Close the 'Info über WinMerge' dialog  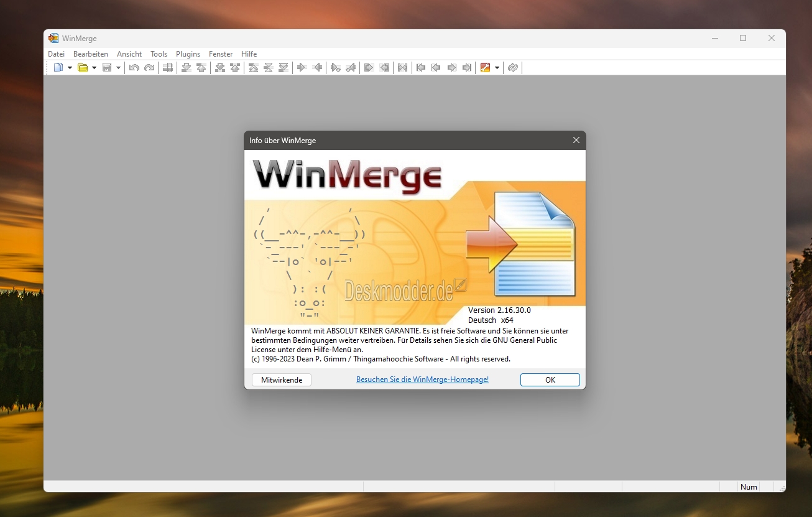click(576, 141)
